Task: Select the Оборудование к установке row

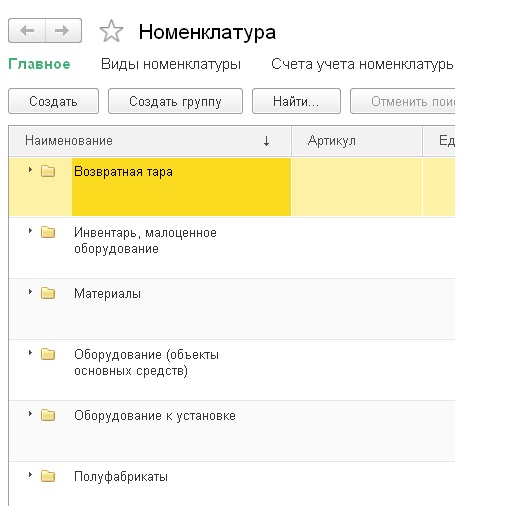Action: 232,431
